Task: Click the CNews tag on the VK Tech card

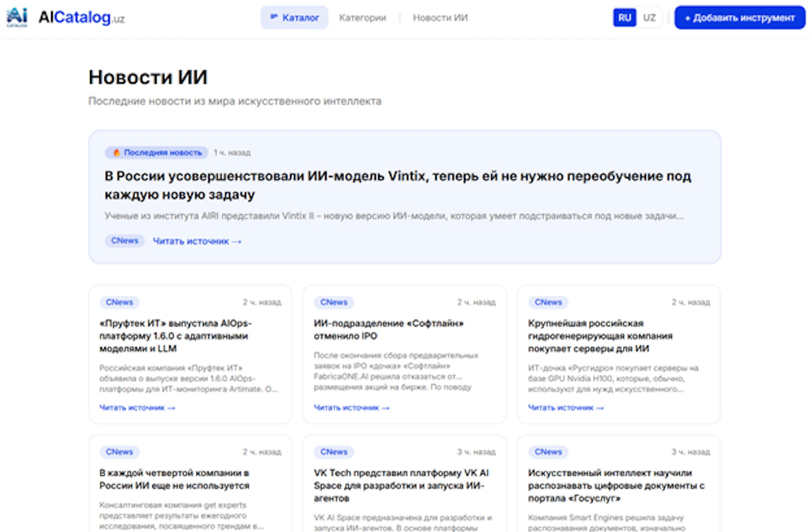Action: [334, 452]
